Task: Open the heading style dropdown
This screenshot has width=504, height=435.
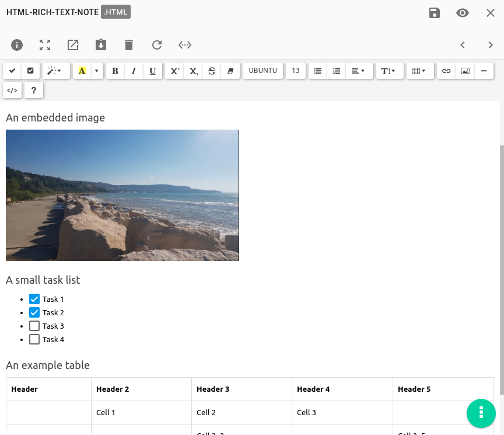Action: 390,71
